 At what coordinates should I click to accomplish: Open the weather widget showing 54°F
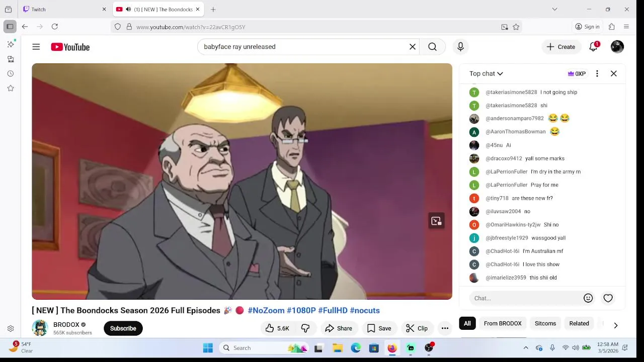coord(21,347)
